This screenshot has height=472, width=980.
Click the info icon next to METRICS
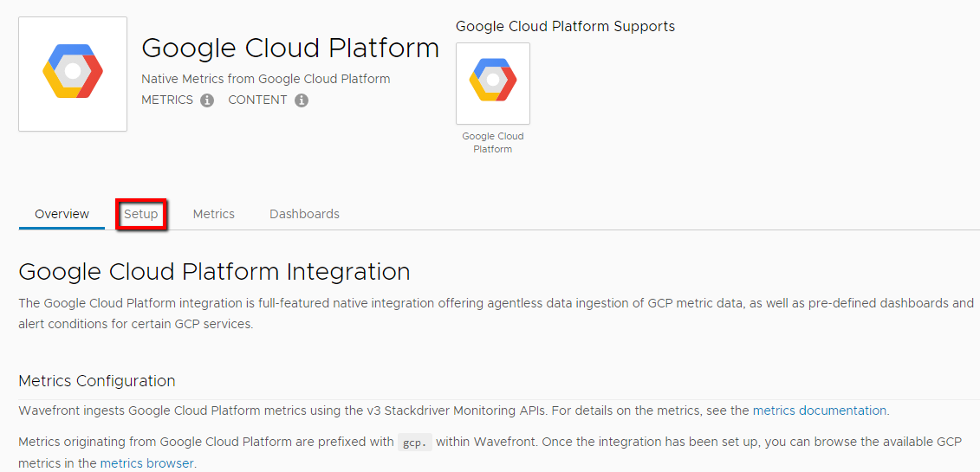point(207,100)
